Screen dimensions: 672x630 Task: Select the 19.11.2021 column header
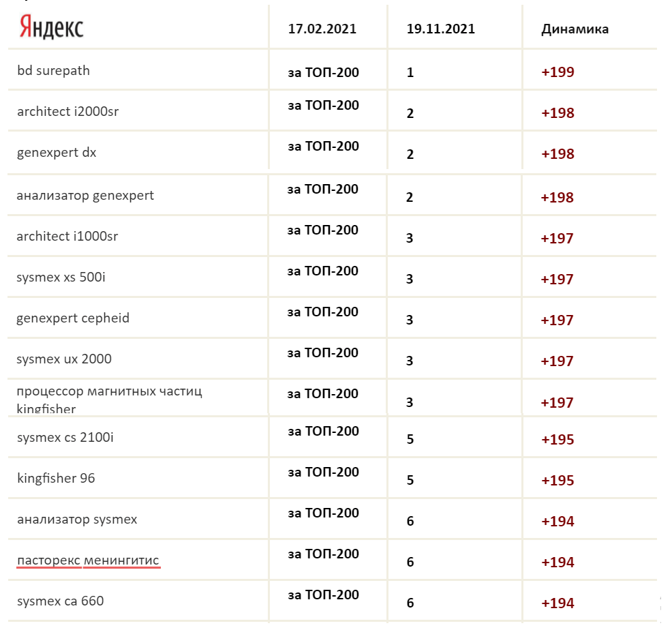pos(440,29)
